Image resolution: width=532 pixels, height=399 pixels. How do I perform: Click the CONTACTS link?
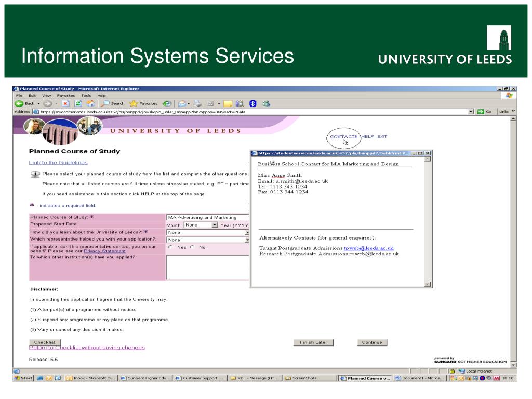pos(344,137)
